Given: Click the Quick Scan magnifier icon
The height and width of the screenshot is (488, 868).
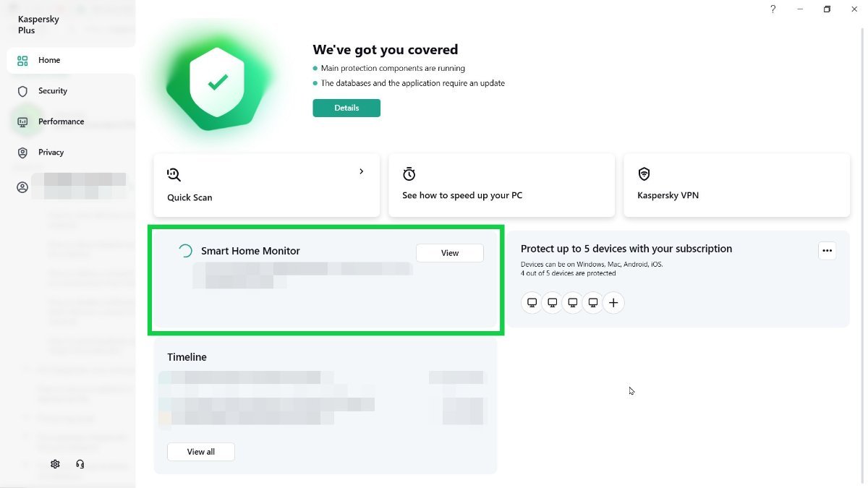Looking at the screenshot, I should 174,174.
